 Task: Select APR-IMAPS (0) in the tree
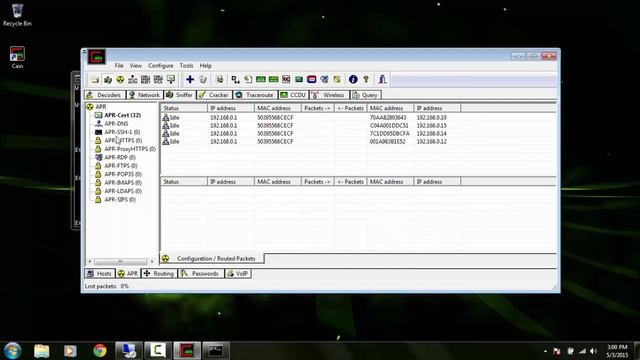click(123, 182)
